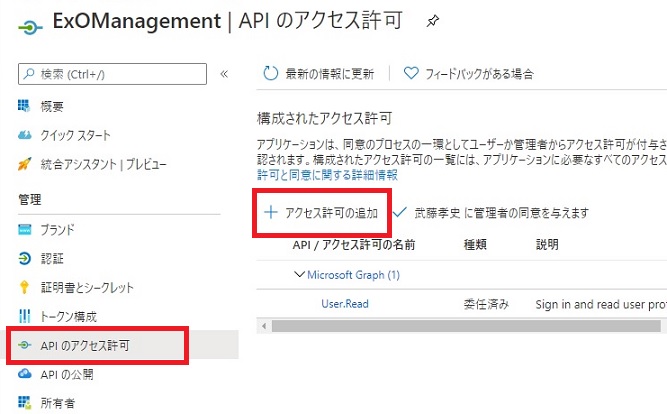Click the magnifier icon in the search box
Viewport: 667px width, 414px height.
pos(29,74)
